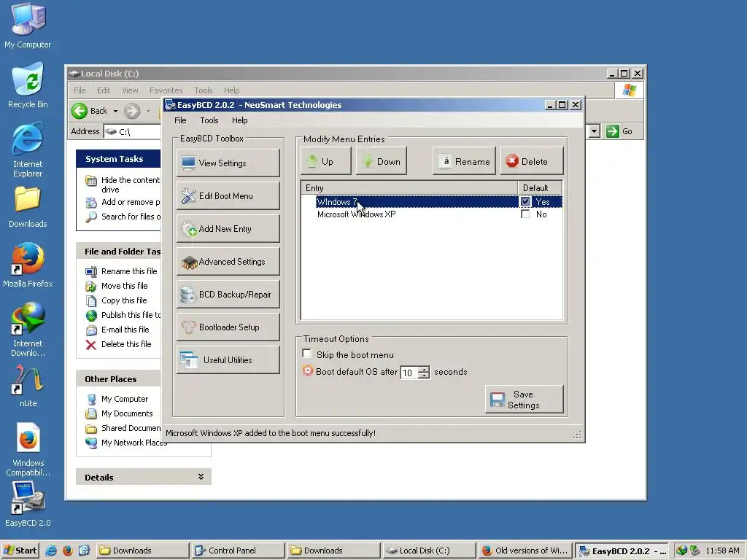Click Save Settings button

point(524,399)
